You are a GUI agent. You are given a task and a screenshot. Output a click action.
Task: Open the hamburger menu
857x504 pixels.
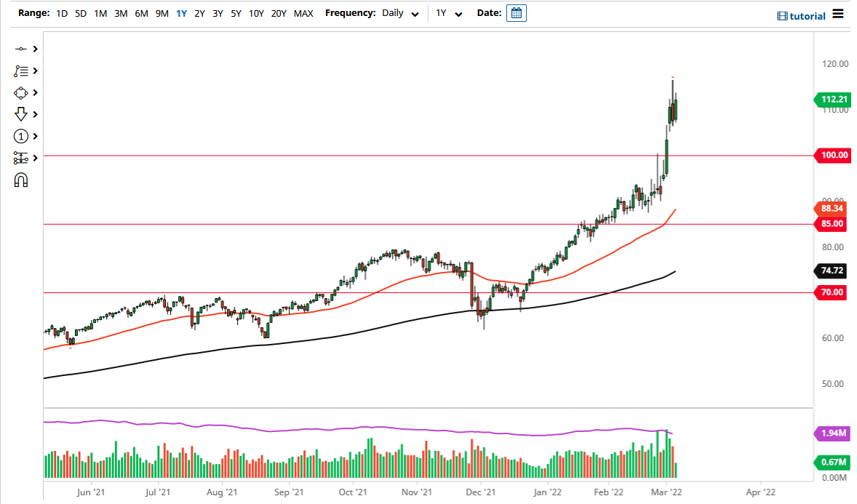[x=838, y=14]
